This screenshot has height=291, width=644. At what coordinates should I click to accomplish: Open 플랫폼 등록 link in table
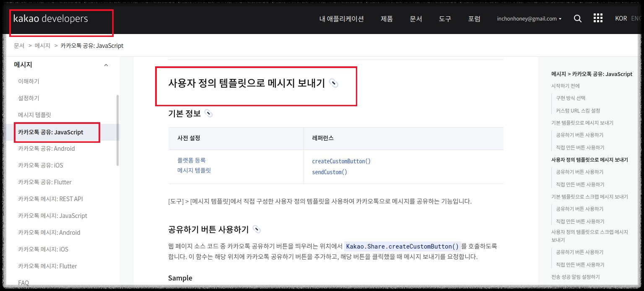click(191, 160)
